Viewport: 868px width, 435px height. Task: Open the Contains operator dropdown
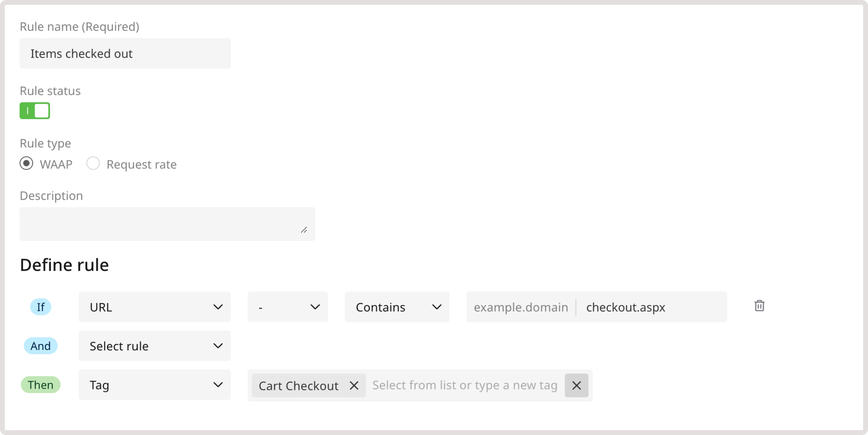[437, 307]
